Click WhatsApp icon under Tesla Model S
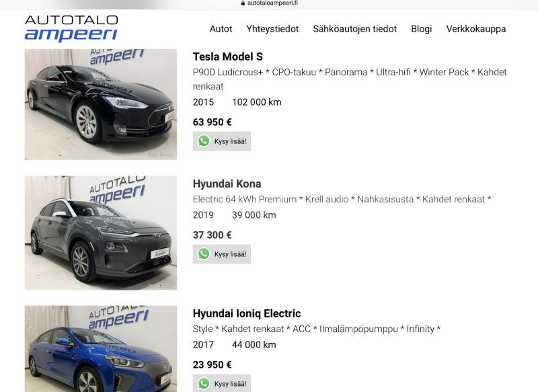 point(204,141)
